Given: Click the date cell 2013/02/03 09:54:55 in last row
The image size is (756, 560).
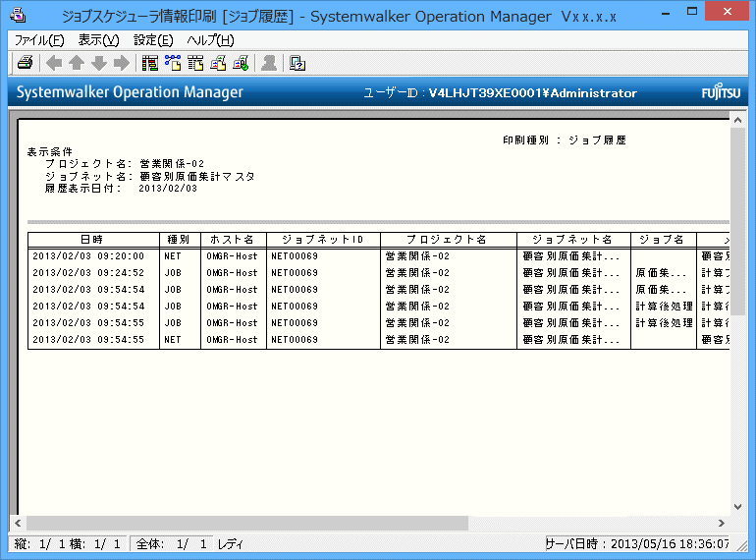Looking at the screenshot, I should coord(88,340).
